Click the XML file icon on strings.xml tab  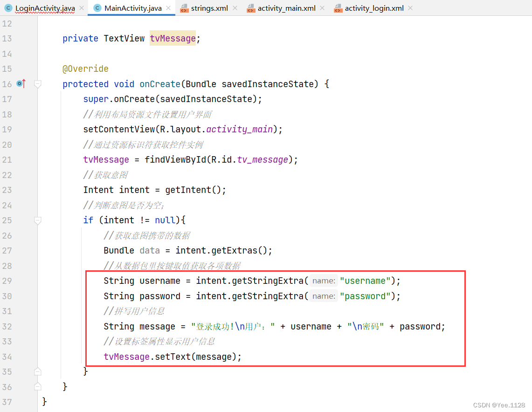tap(184, 8)
